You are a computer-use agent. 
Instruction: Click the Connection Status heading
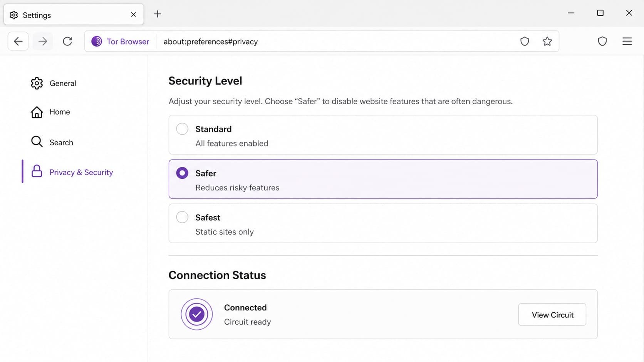217,275
